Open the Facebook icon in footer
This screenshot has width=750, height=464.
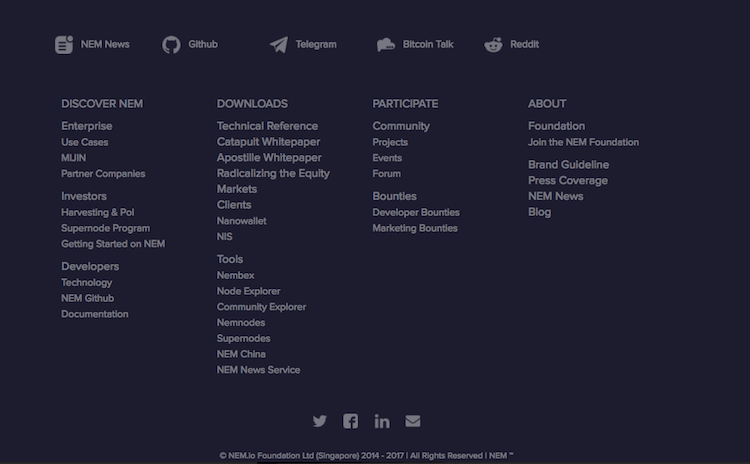351,421
